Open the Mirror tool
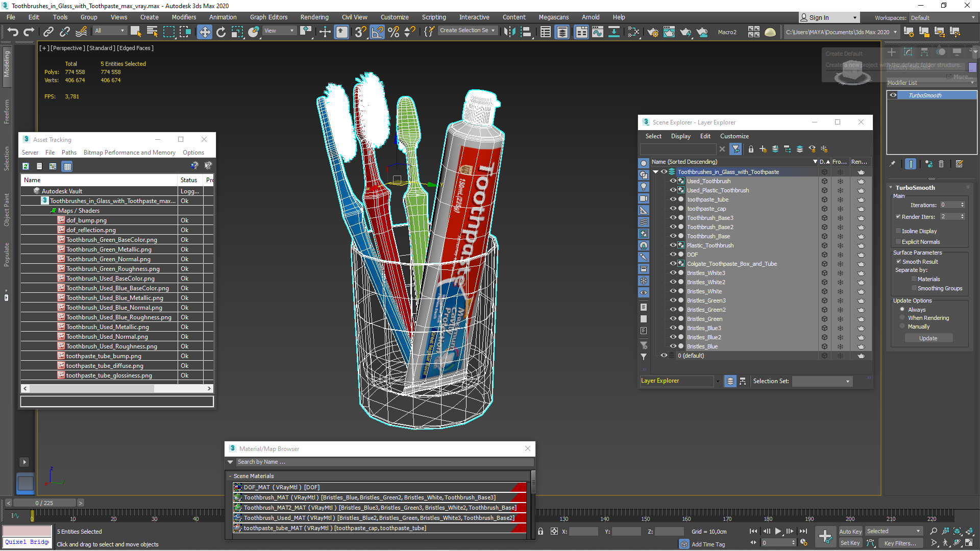980x551 pixels. tap(509, 32)
